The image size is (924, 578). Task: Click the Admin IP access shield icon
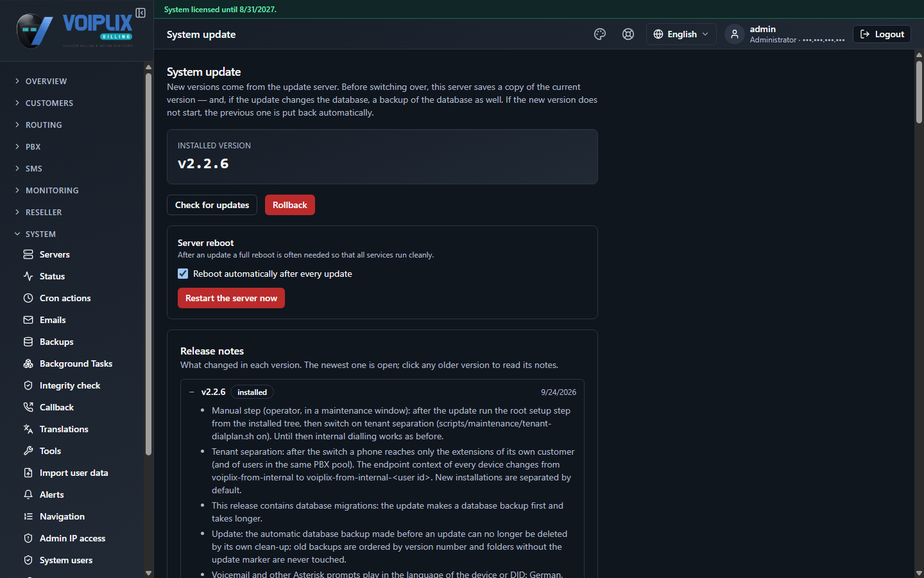[28, 538]
